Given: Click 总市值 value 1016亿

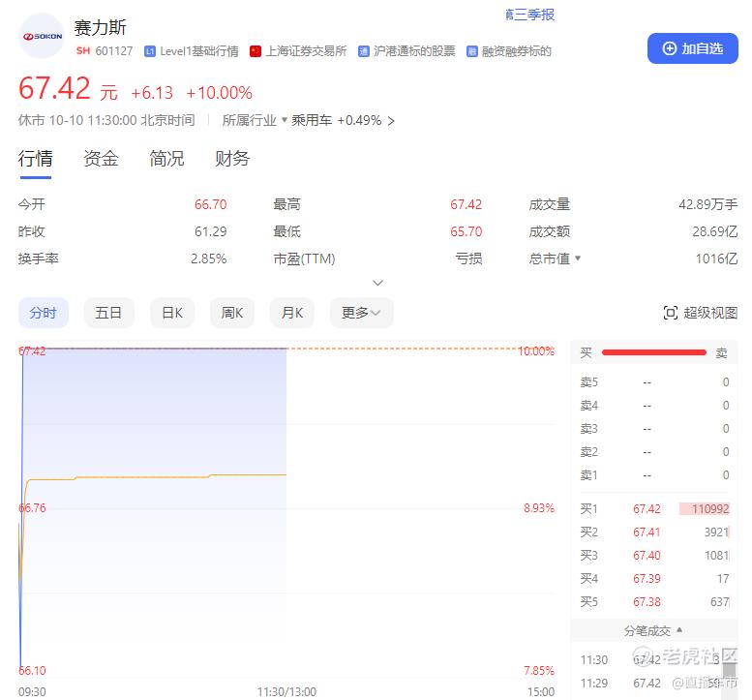Looking at the screenshot, I should (x=716, y=259).
